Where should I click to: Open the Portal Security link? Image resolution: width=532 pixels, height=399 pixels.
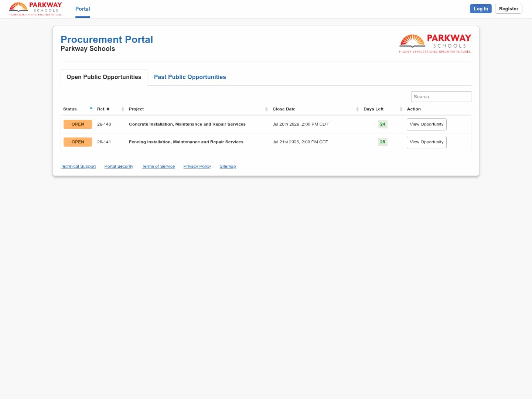pyautogui.click(x=119, y=166)
